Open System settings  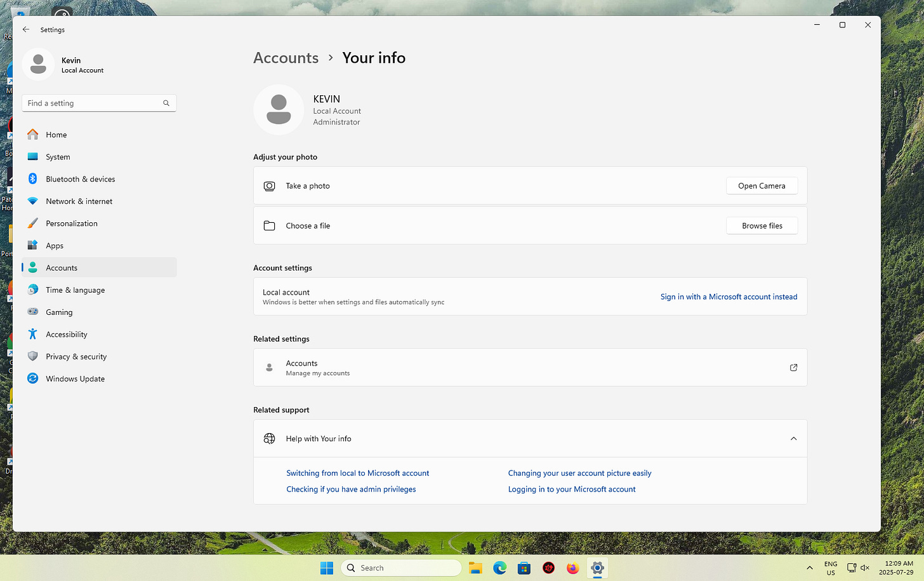coord(99,157)
